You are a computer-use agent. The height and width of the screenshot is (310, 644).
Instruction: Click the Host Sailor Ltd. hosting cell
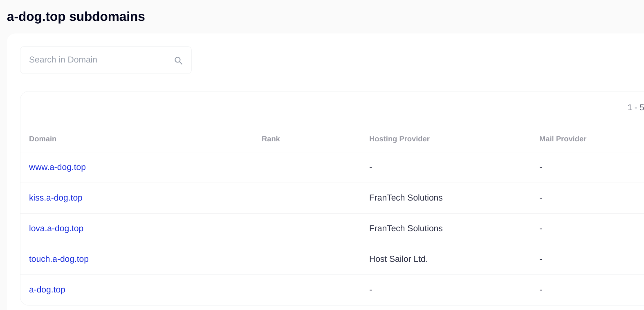[398, 259]
